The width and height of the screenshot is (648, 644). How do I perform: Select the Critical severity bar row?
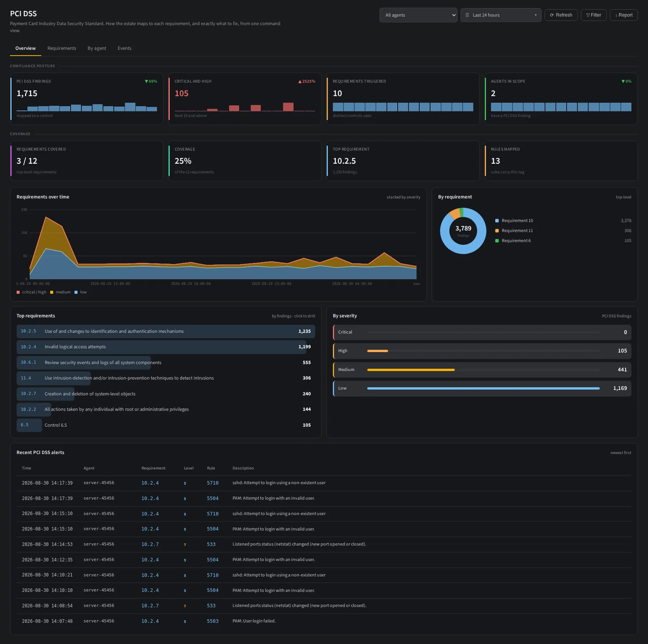[482, 332]
